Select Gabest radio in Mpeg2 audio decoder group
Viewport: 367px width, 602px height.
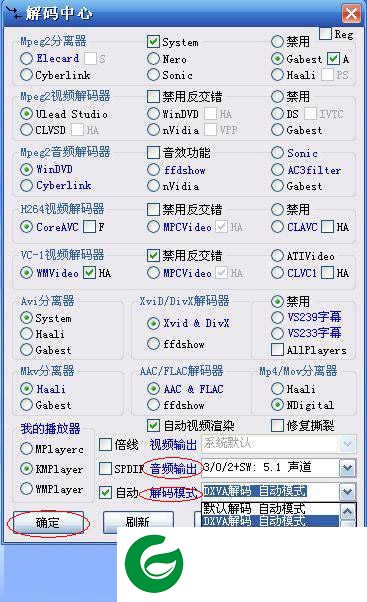[277, 185]
